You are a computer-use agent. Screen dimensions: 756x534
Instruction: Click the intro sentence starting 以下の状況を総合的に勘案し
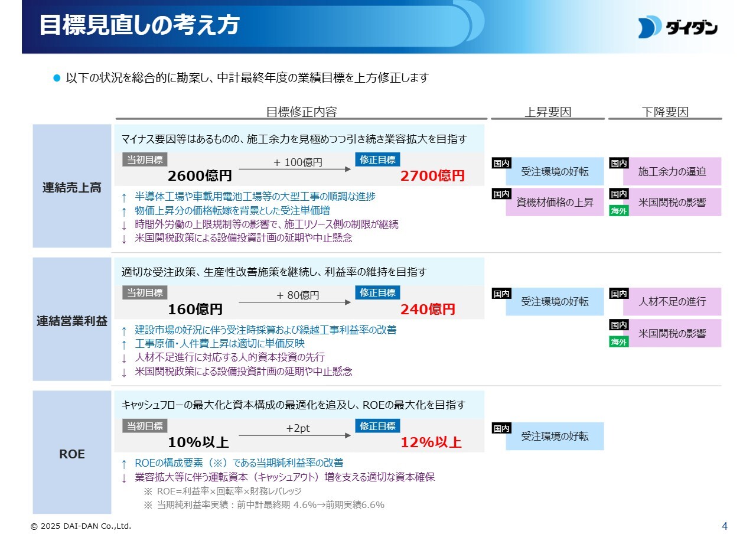point(246,77)
